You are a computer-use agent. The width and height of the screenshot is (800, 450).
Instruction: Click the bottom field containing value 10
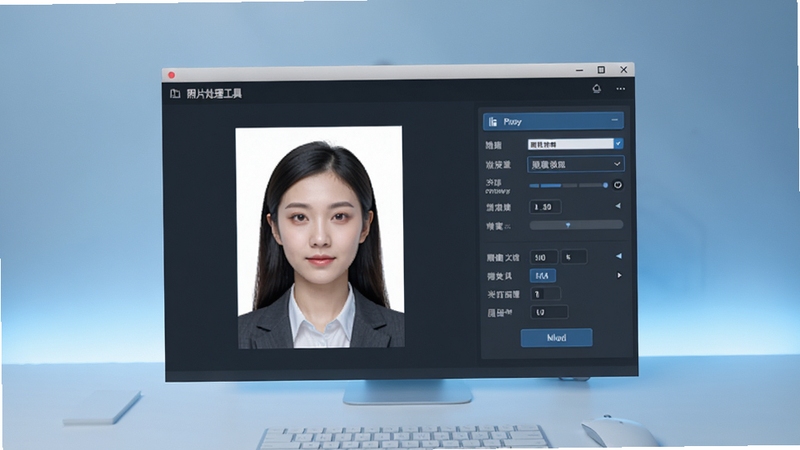(549, 312)
